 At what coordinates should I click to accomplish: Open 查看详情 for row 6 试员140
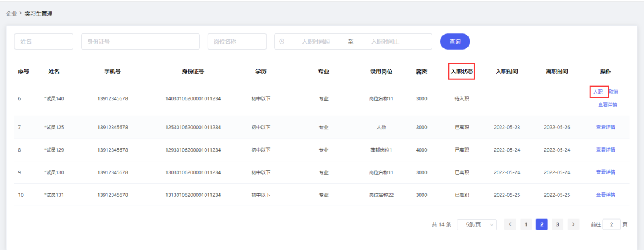point(607,104)
